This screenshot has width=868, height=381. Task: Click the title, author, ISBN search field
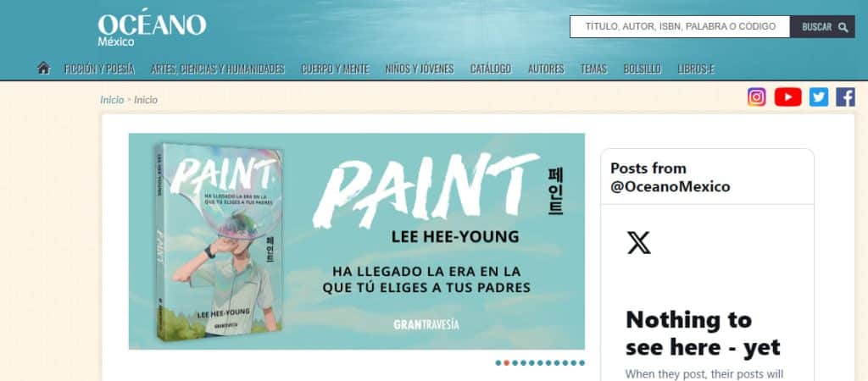tap(680, 26)
